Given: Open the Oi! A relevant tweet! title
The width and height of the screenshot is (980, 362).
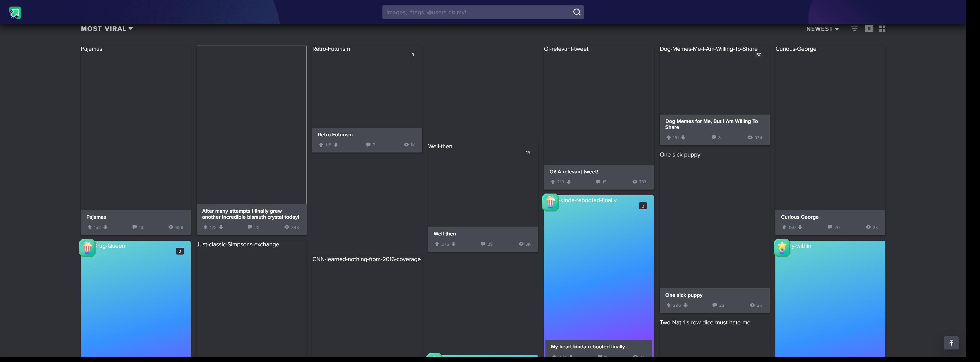Looking at the screenshot, I should (x=574, y=172).
